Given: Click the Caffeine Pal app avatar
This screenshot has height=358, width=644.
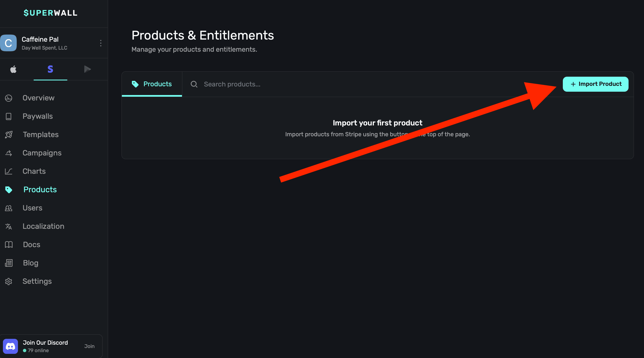Looking at the screenshot, I should [9, 43].
